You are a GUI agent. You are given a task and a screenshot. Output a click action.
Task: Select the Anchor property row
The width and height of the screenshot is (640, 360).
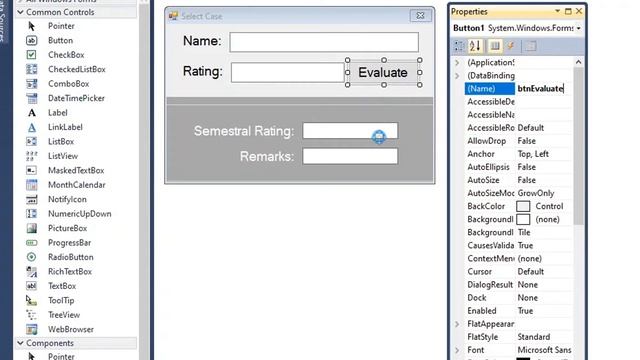518,154
